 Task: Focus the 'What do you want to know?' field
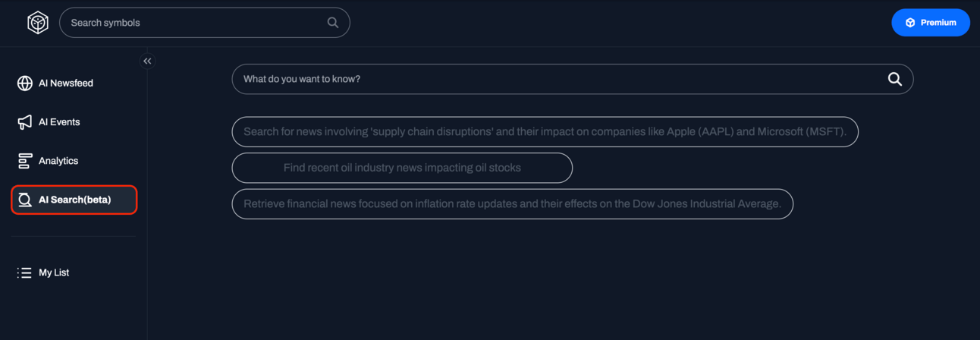pyautogui.click(x=558, y=79)
